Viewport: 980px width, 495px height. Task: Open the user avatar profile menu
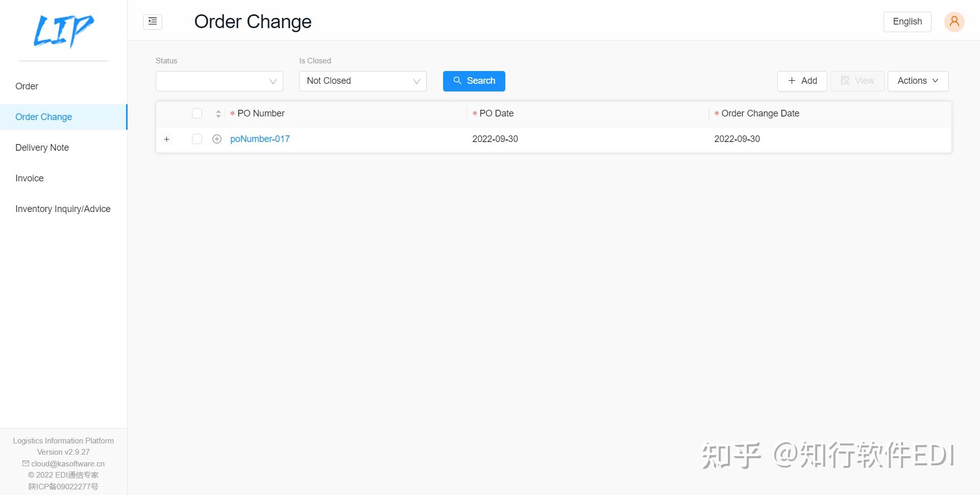point(954,21)
